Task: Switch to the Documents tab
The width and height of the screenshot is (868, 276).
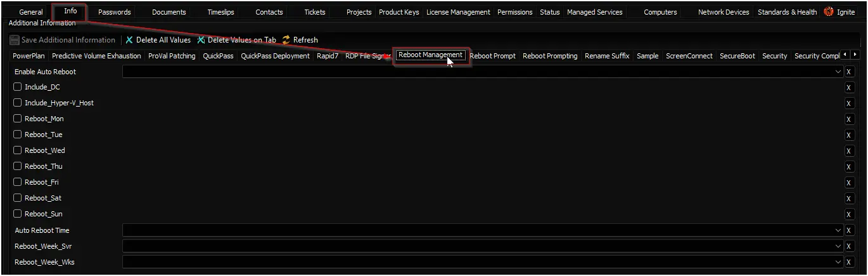Action: tap(169, 12)
